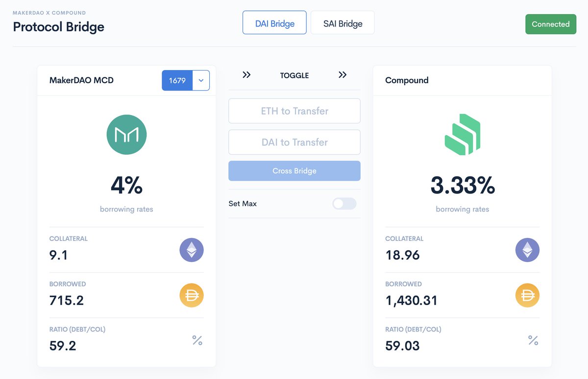Focus the DAI to Transfer field

click(x=294, y=142)
